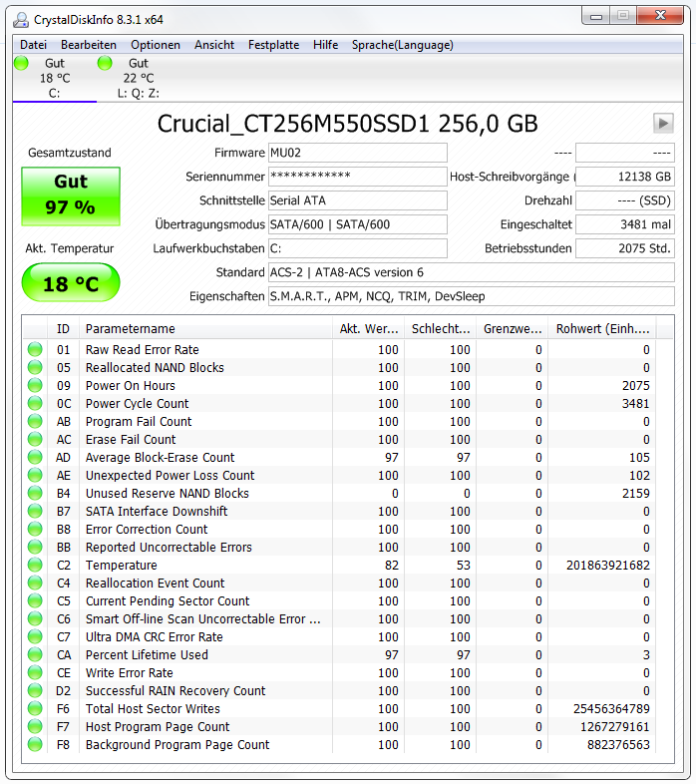
Task: Click the next disk arrow button
Action: tap(663, 123)
